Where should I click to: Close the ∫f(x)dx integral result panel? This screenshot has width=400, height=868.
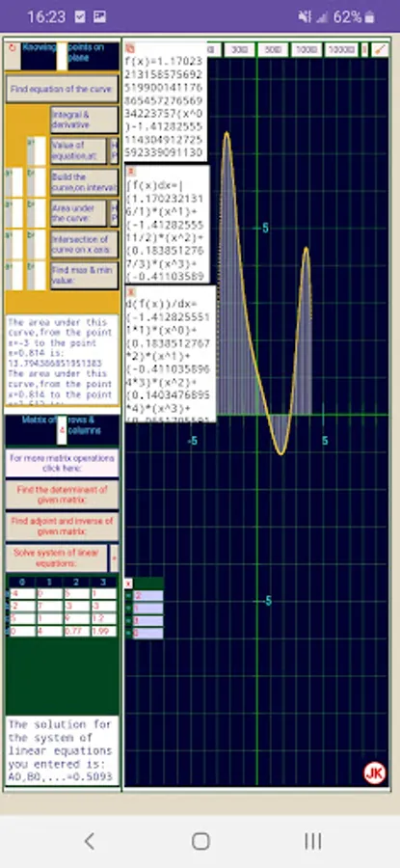click(131, 171)
